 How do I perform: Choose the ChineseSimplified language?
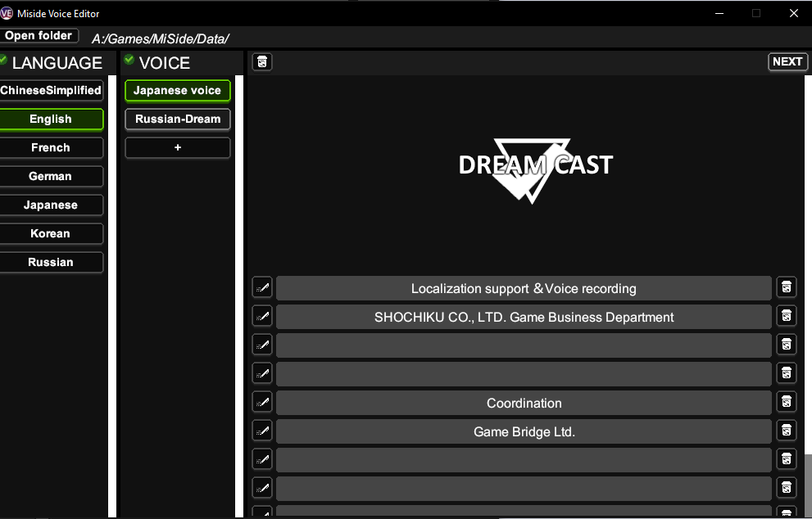tap(51, 90)
